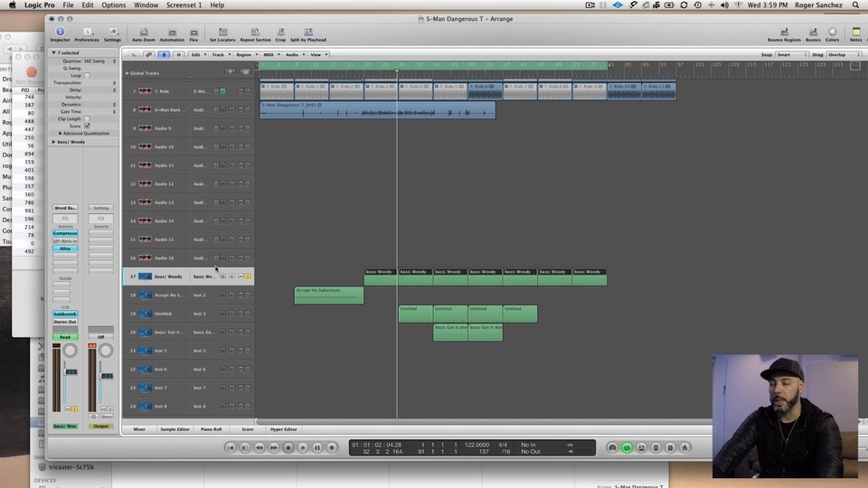Click the Repeat Section toolbar icon
Image resolution: width=868 pixels, height=488 pixels.
tap(255, 34)
